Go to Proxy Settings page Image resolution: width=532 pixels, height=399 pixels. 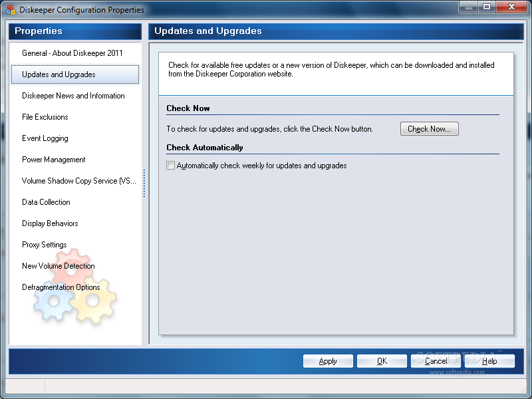click(x=45, y=245)
